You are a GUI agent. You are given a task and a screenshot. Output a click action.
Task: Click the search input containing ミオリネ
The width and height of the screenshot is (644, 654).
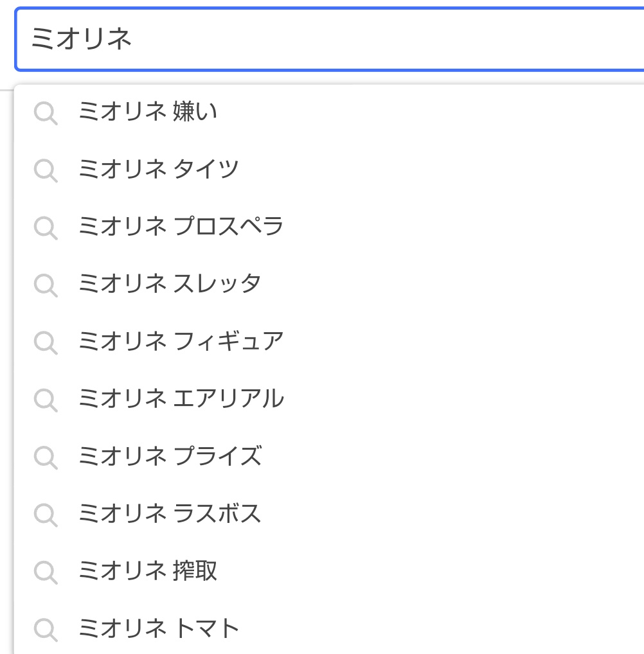point(330,39)
